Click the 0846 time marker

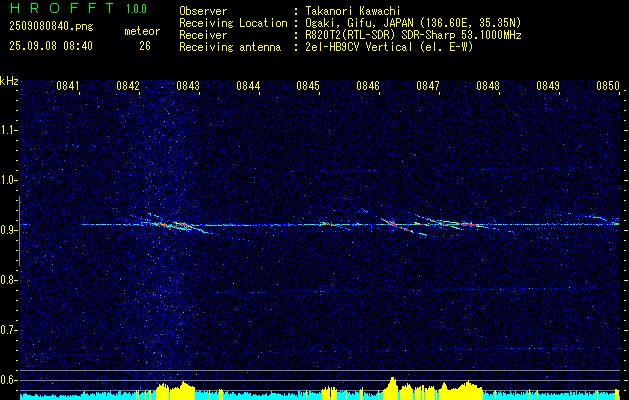pos(368,85)
